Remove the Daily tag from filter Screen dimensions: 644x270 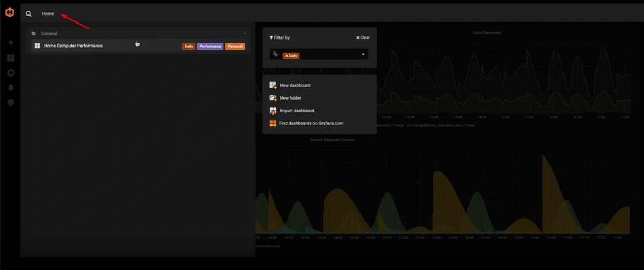coord(287,56)
